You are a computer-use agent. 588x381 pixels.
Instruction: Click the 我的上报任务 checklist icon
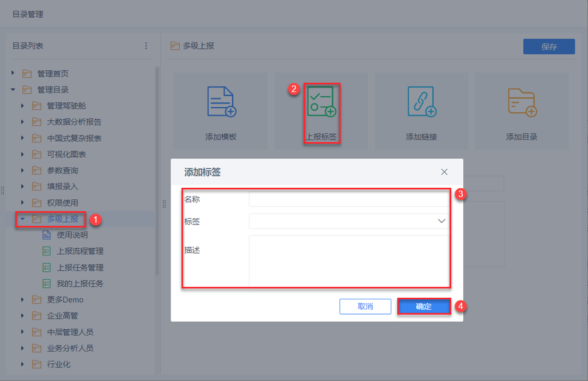click(x=46, y=284)
